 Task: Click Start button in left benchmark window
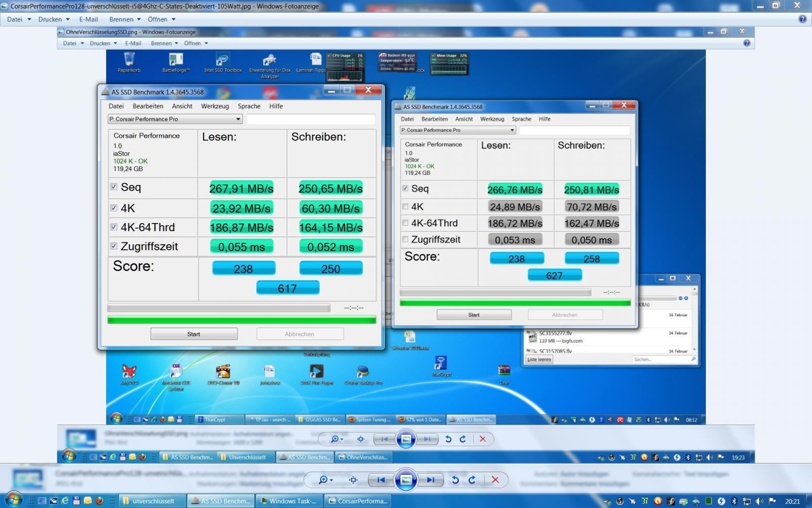194,334
